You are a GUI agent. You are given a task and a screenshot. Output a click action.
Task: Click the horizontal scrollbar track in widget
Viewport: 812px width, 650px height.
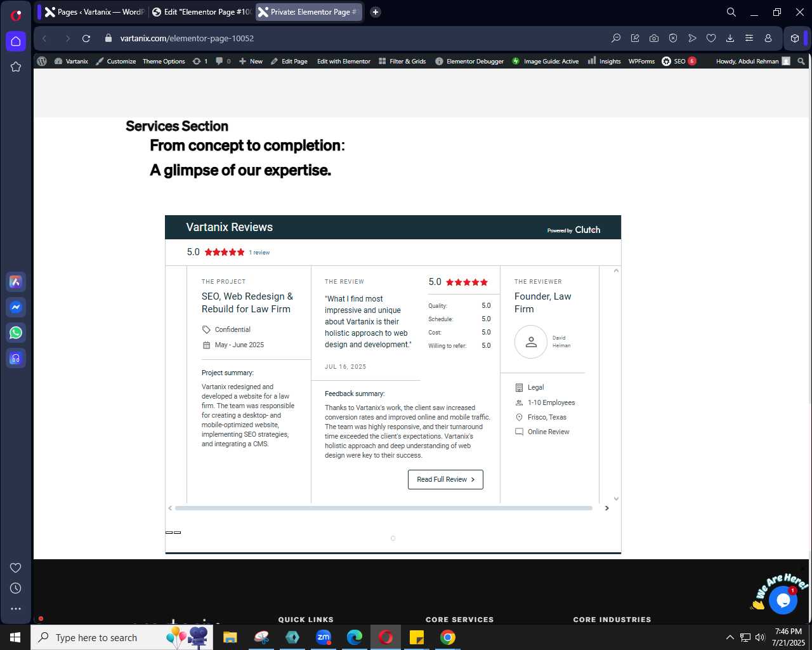pos(384,508)
